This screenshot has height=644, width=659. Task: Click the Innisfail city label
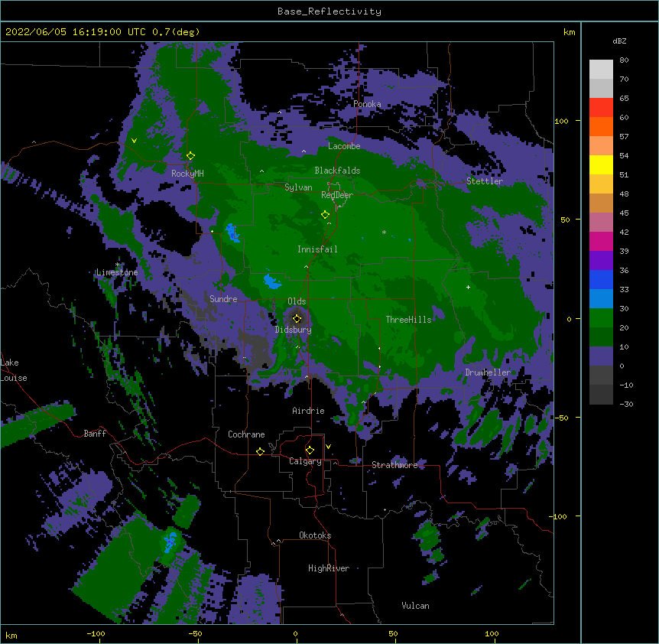pos(317,249)
